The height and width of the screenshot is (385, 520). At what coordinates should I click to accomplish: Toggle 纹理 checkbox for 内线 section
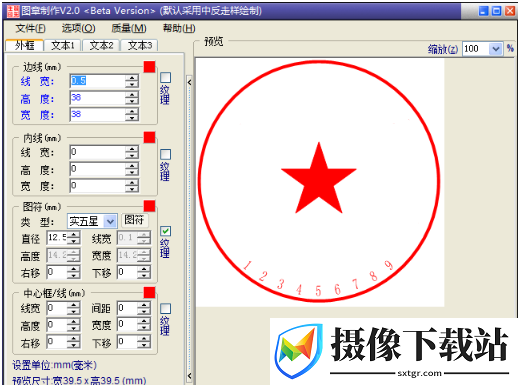point(166,154)
